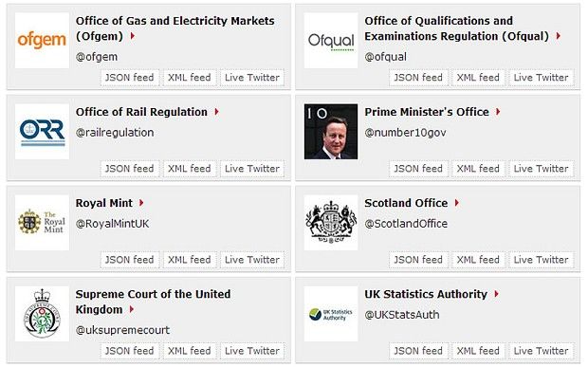Click the Scotland Office coat of arms
This screenshot has width=588, height=367.
point(331,223)
